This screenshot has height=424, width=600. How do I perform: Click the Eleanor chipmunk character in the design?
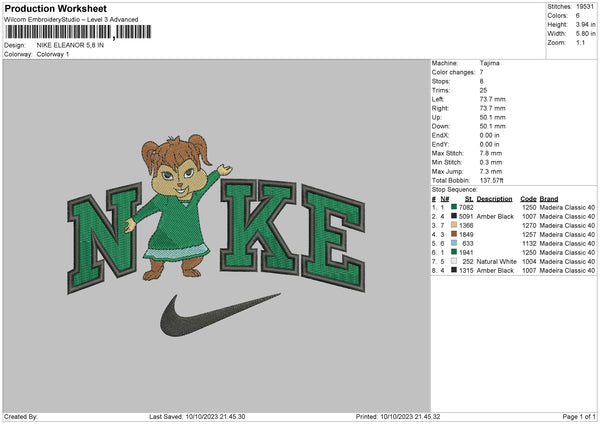click(178, 207)
